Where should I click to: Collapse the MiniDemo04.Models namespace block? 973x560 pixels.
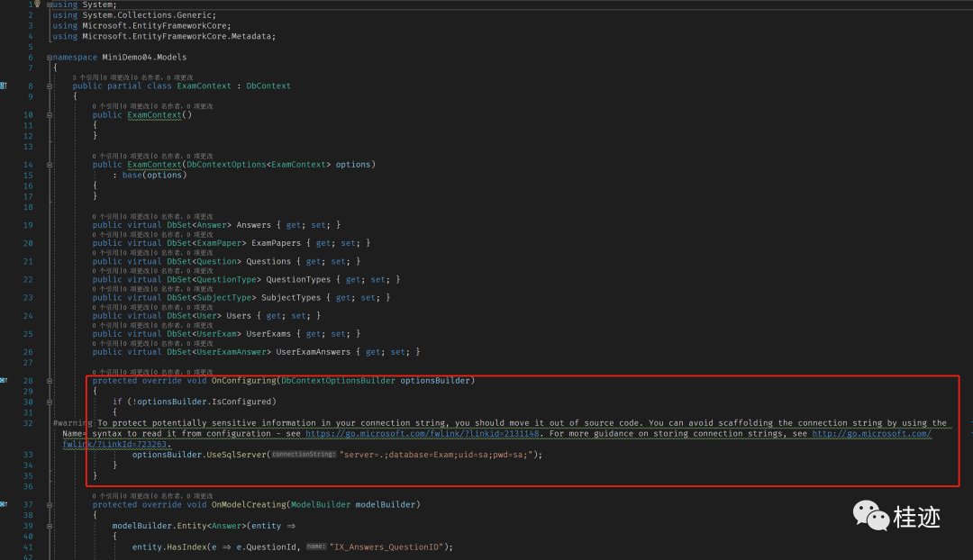(x=50, y=57)
